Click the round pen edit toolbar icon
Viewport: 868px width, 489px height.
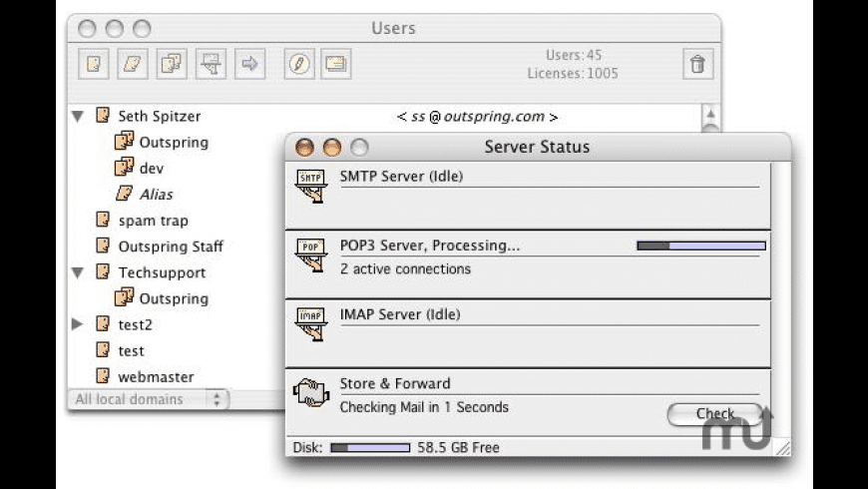point(299,64)
